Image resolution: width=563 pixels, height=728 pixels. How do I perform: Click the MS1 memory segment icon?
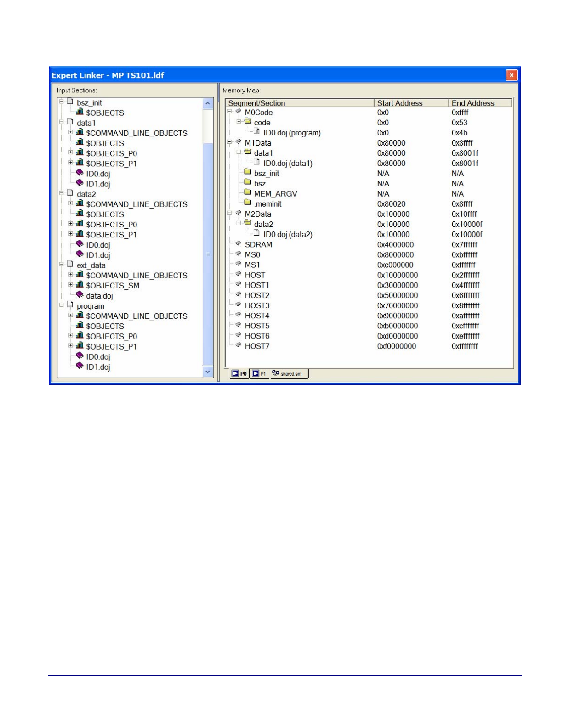click(x=239, y=264)
